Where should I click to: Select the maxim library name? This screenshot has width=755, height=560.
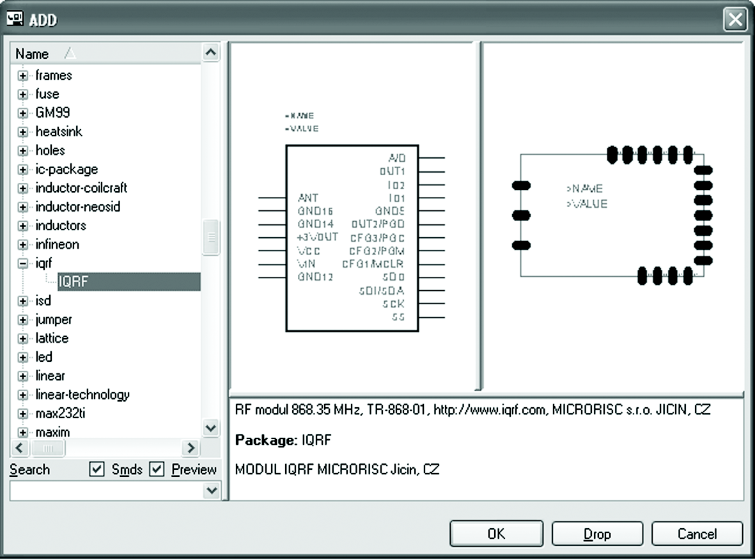pos(52,432)
